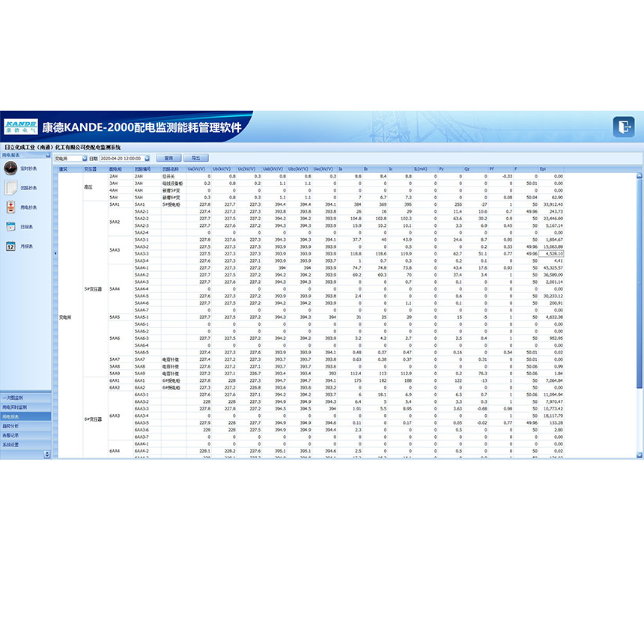This screenshot has width=644, height=644.
Task: Expand more sidebar menu items arrow
Action: (47, 454)
